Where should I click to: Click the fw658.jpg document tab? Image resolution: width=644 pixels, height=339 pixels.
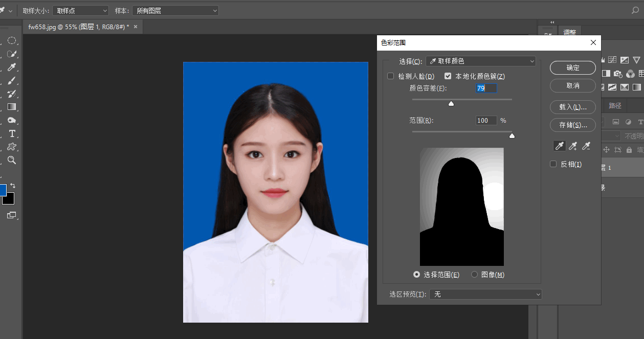[77, 26]
